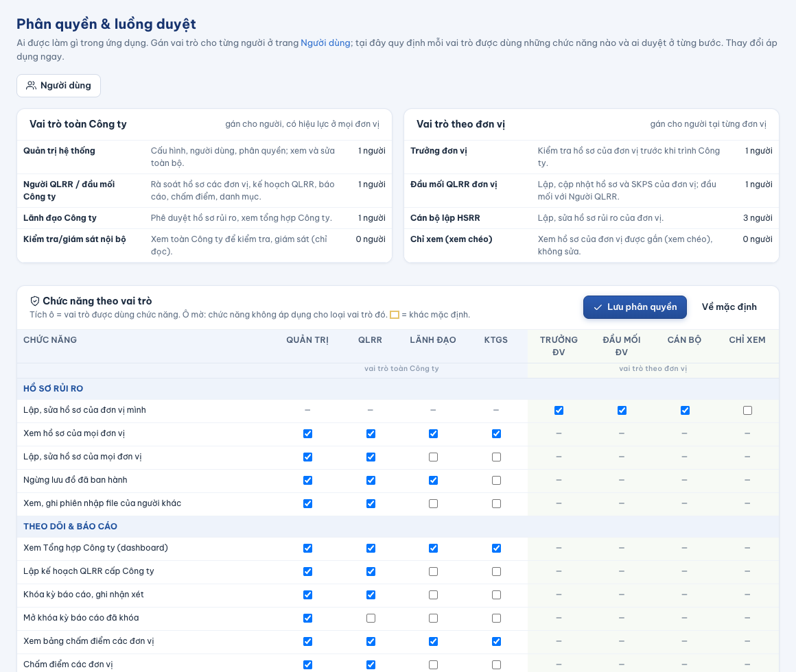Disable QLRR for "Lập, sửa hồ sơ của mọi đơn vị"

pos(371,457)
